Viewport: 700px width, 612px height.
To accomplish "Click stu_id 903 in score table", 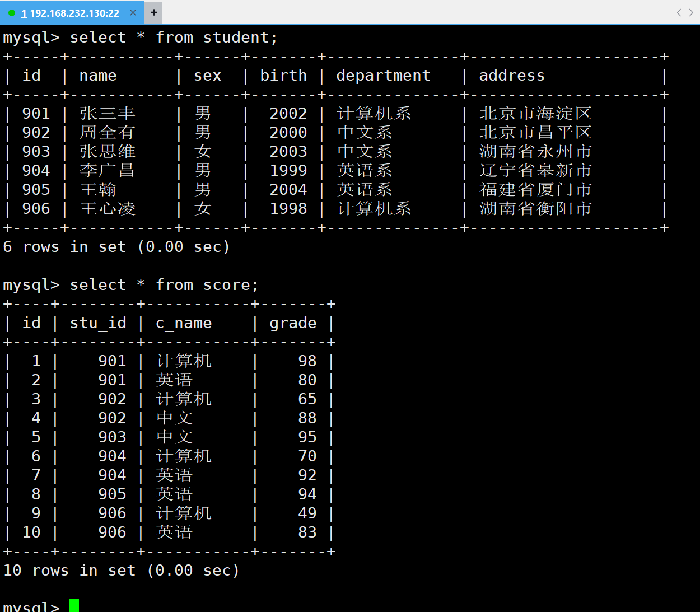I will (x=112, y=437).
